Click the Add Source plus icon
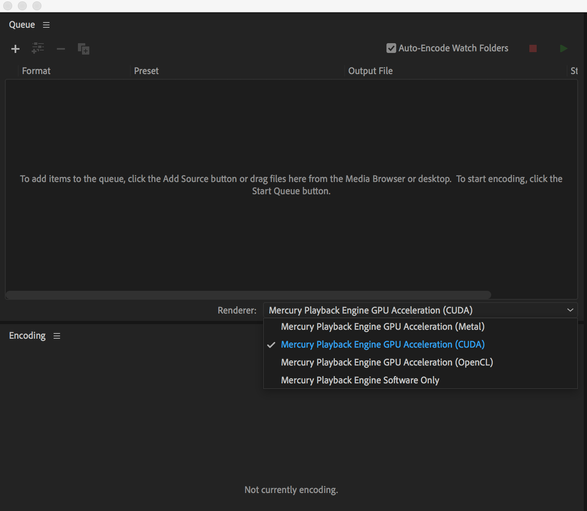Viewport: 587px width, 511px height. (15, 49)
